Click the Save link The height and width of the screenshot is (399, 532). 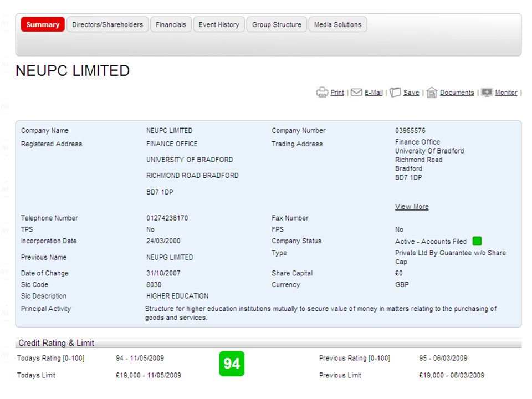[x=411, y=93]
